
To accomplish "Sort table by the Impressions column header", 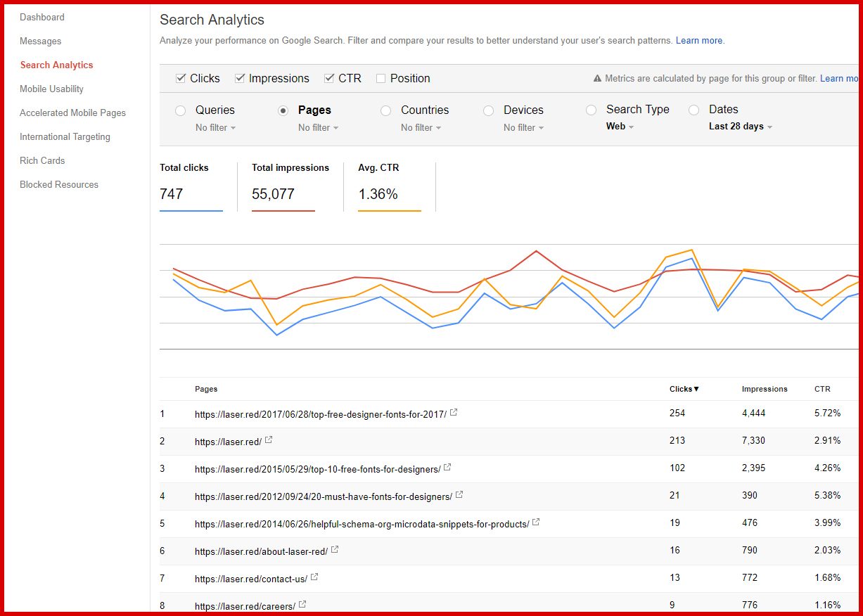I will point(765,389).
